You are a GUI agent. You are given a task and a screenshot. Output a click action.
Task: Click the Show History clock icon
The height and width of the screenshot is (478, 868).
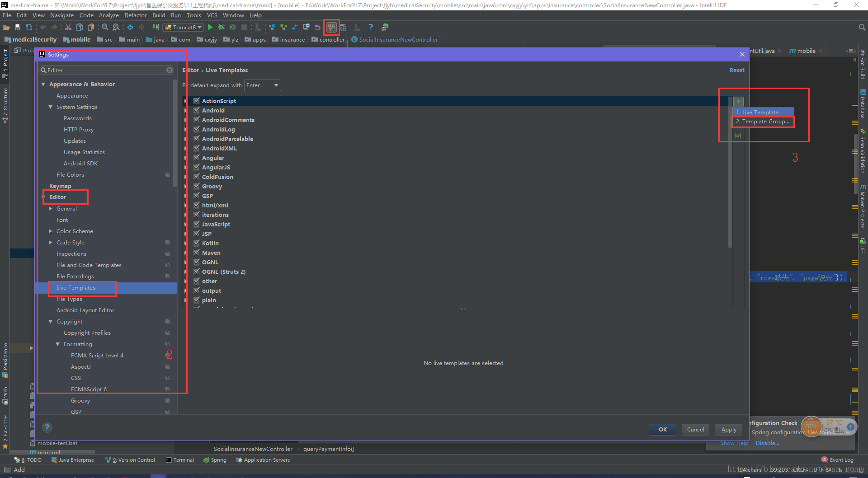306,28
